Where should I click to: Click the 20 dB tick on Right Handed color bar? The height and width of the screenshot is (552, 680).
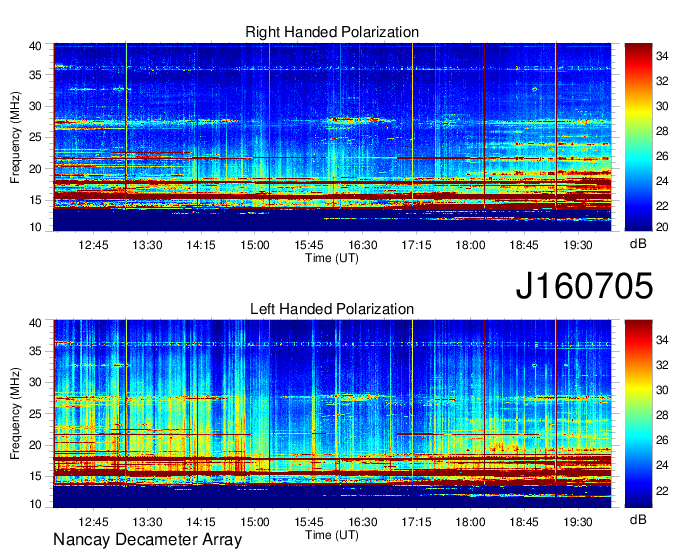[x=662, y=227]
